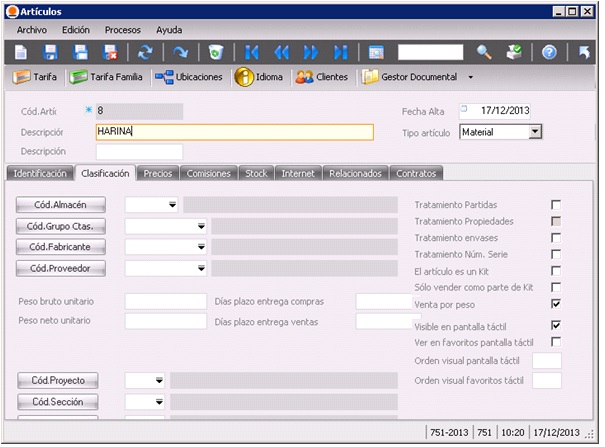Switch to the Precios tab
The height and width of the screenshot is (447, 605).
pyautogui.click(x=157, y=173)
